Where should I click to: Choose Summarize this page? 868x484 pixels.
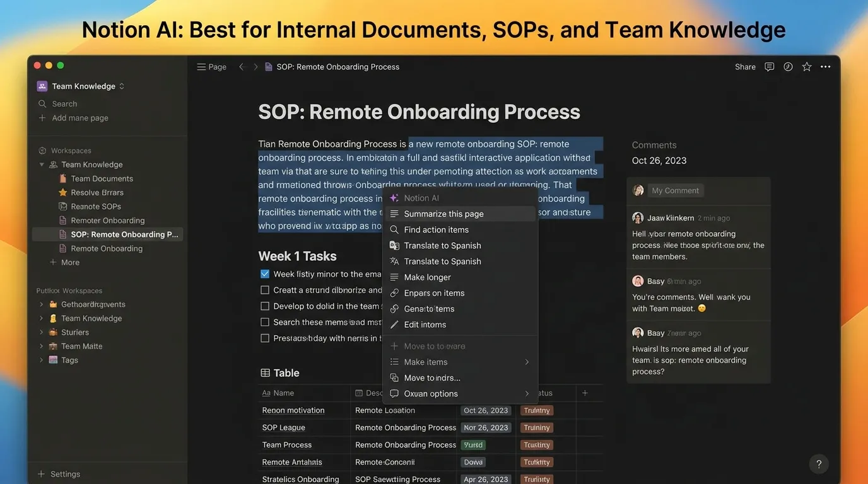click(x=460, y=214)
